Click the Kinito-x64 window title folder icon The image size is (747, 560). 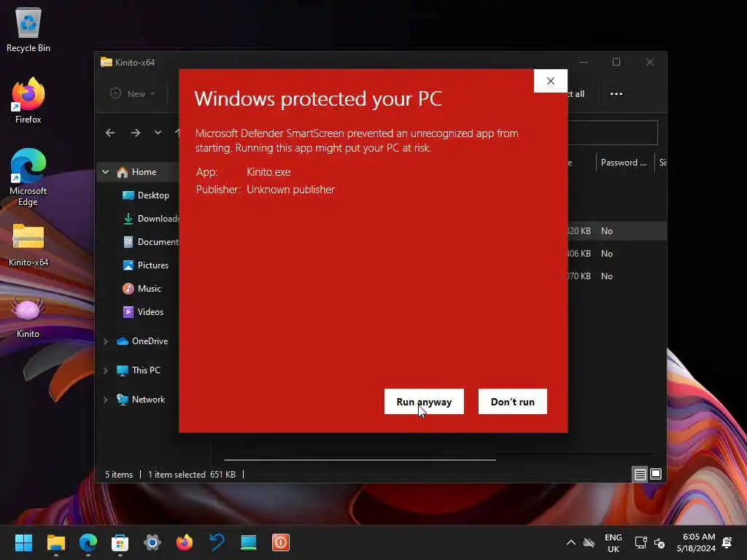[x=107, y=63]
